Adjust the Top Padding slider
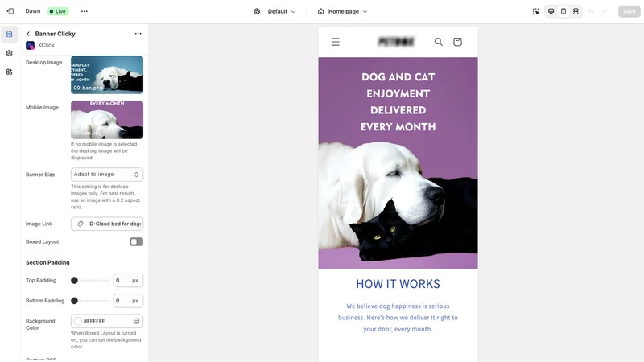This screenshot has height=362, width=644. click(90, 280)
